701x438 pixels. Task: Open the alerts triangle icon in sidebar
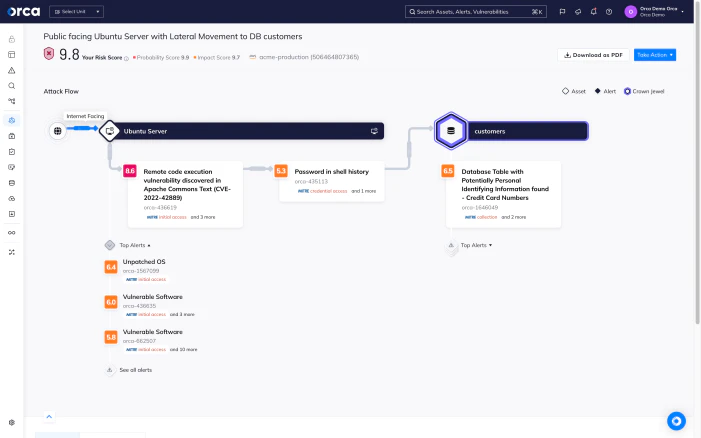[12, 70]
